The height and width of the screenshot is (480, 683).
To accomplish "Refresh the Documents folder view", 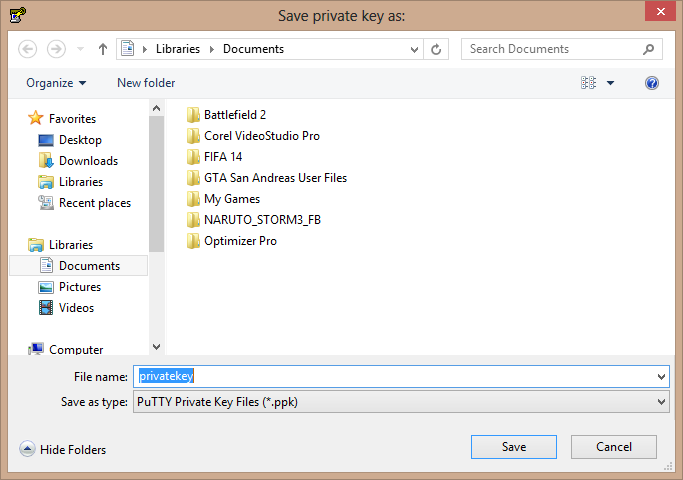I will [436, 49].
